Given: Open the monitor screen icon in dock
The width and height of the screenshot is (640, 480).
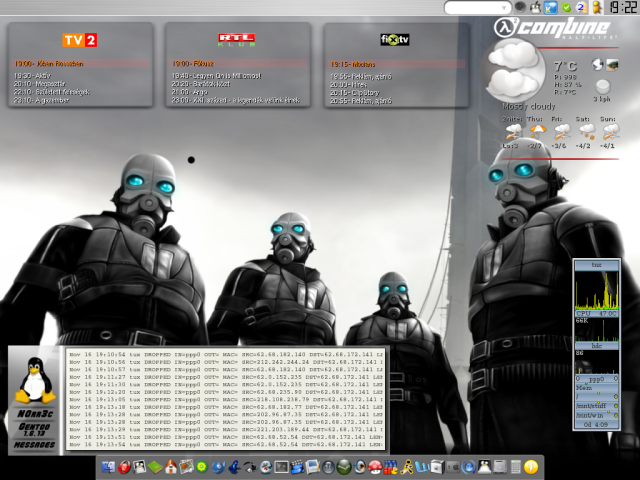Looking at the screenshot, I should (x=281, y=467).
